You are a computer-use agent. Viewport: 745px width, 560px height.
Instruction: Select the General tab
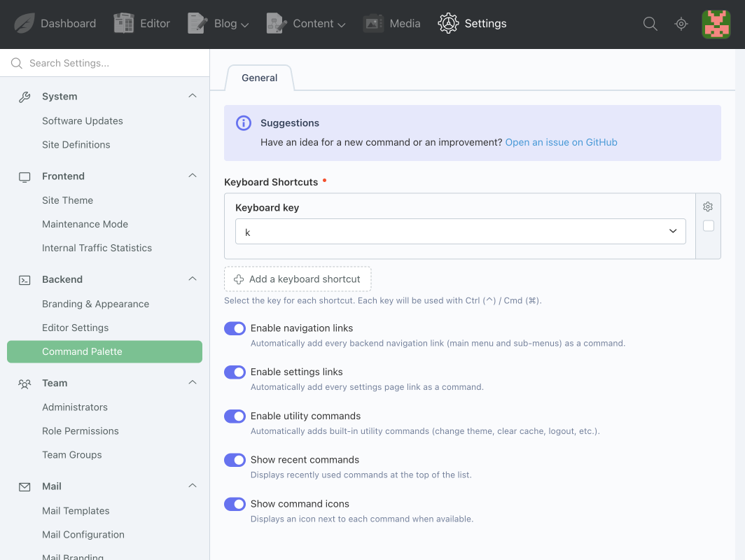(x=259, y=78)
